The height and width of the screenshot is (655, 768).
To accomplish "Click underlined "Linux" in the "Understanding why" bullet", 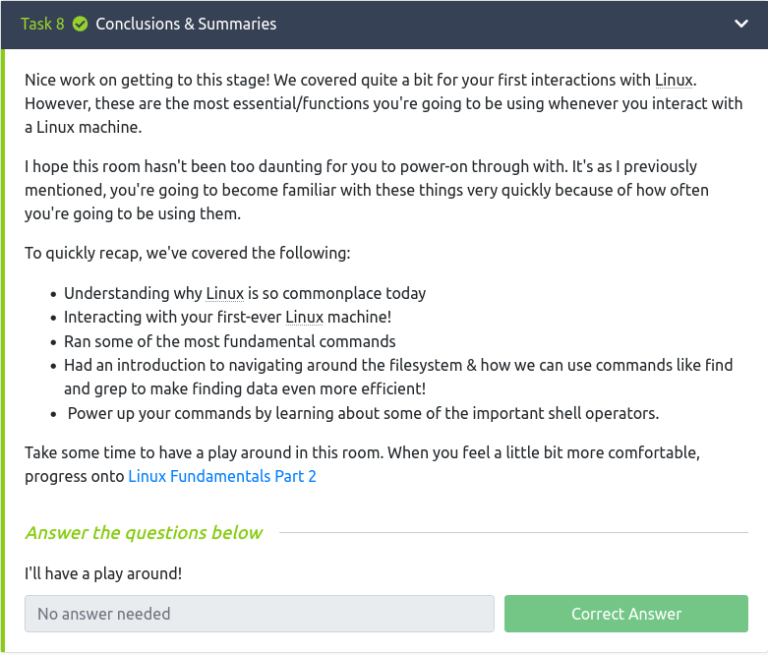I will pyautogui.click(x=225, y=293).
